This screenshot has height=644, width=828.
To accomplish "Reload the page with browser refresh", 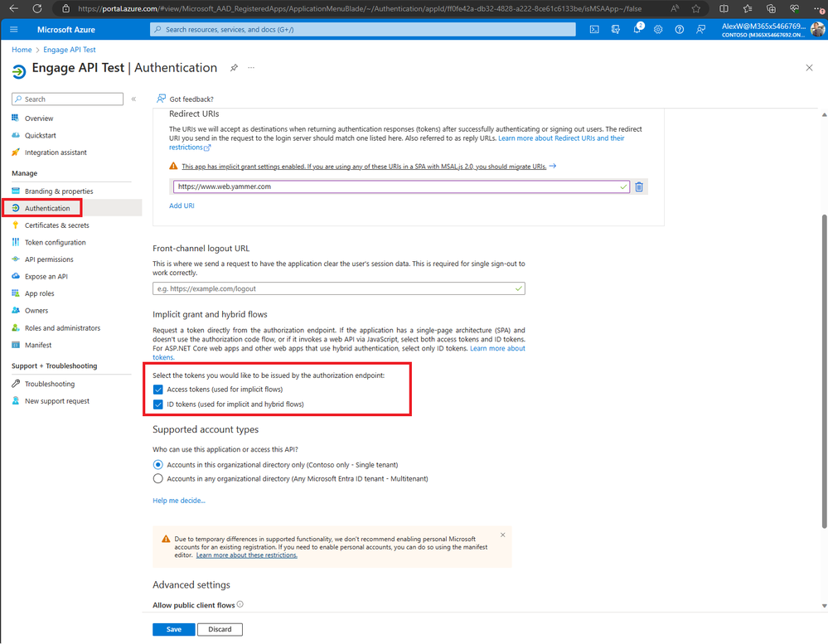I will pyautogui.click(x=37, y=8).
